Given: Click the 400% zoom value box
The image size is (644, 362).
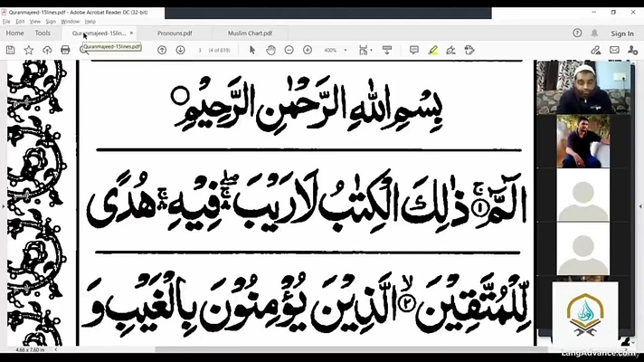Looking at the screenshot, I should coord(330,50).
